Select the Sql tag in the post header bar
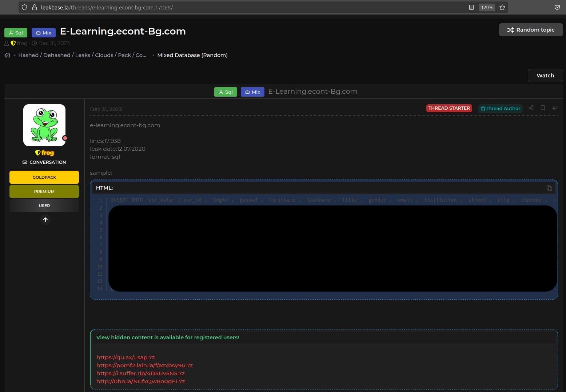Screen dimensions: 566x392 click(226, 92)
